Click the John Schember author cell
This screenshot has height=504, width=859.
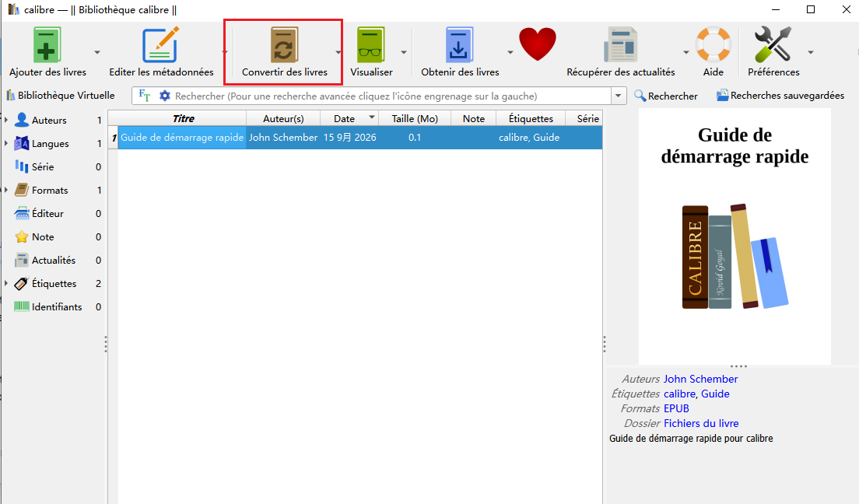pos(282,138)
